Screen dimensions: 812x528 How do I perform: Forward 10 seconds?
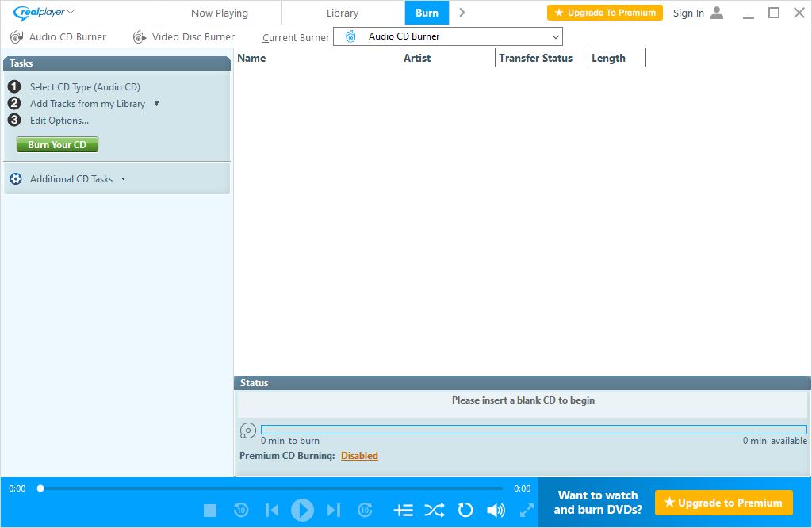[365, 510]
